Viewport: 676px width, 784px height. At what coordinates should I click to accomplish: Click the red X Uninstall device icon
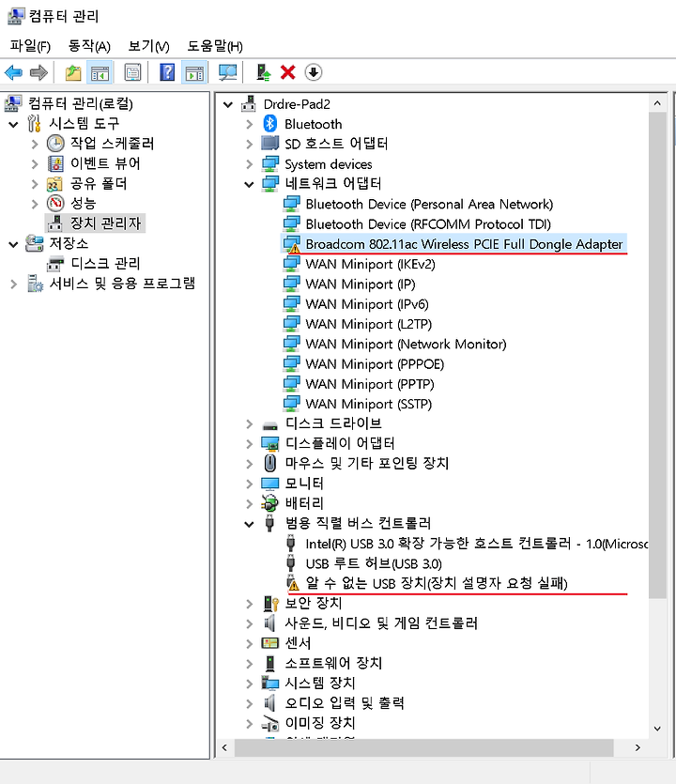(287, 72)
